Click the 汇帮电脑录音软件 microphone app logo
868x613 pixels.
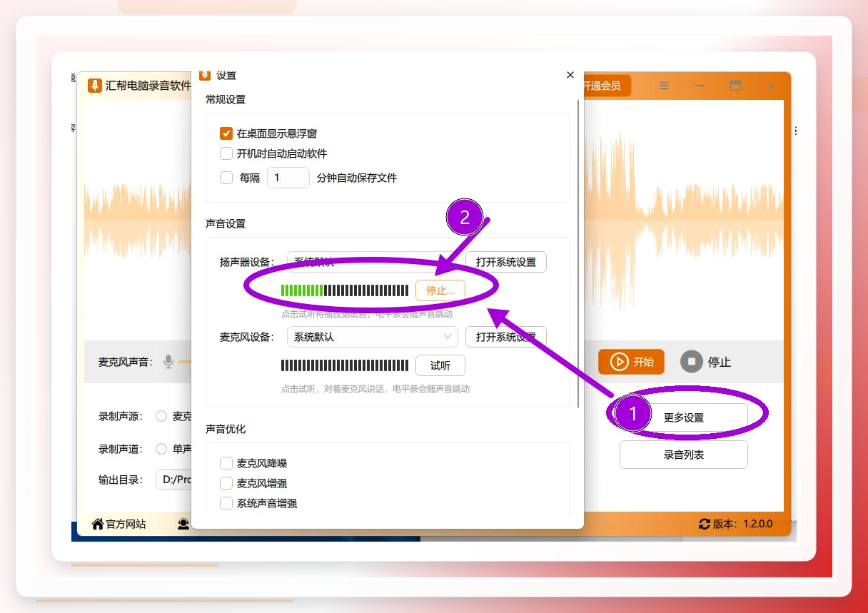point(94,86)
